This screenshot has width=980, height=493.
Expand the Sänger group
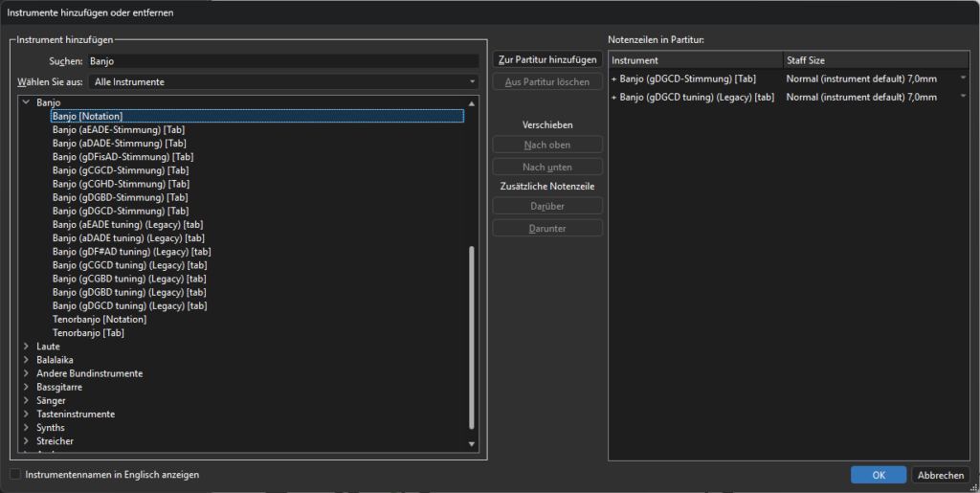tap(26, 400)
